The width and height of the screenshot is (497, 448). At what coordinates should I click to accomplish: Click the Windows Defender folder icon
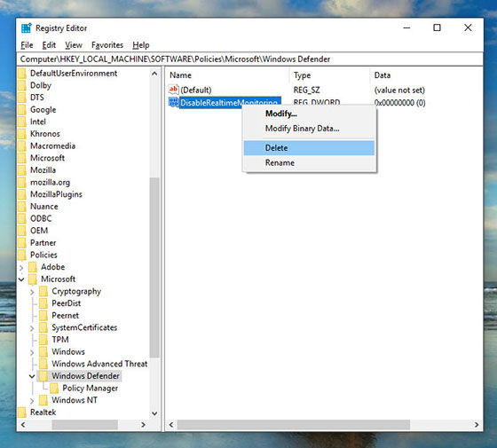43,376
